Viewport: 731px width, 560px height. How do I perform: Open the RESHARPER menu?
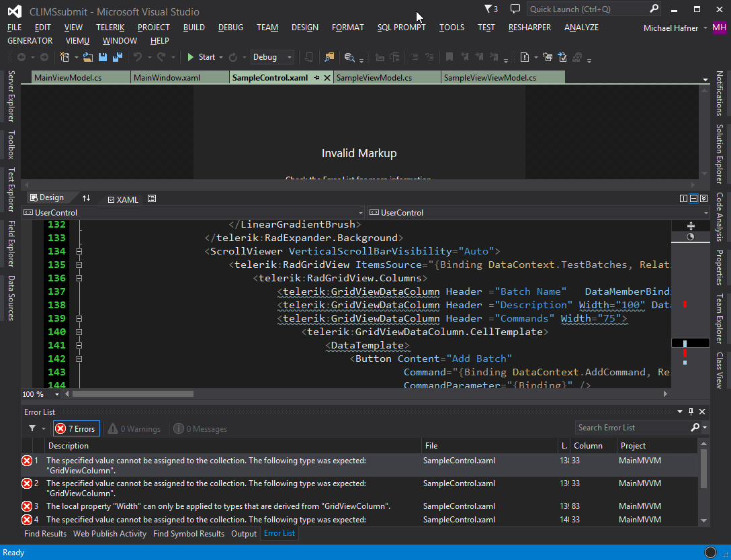(529, 28)
